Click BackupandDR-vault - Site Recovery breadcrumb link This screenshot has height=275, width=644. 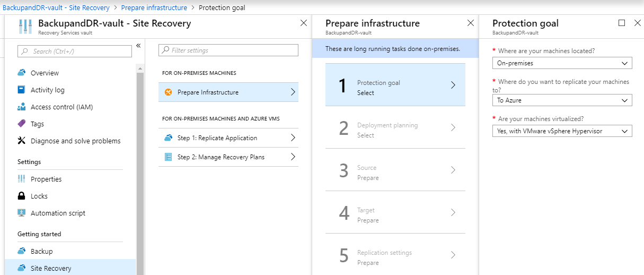pos(56,7)
